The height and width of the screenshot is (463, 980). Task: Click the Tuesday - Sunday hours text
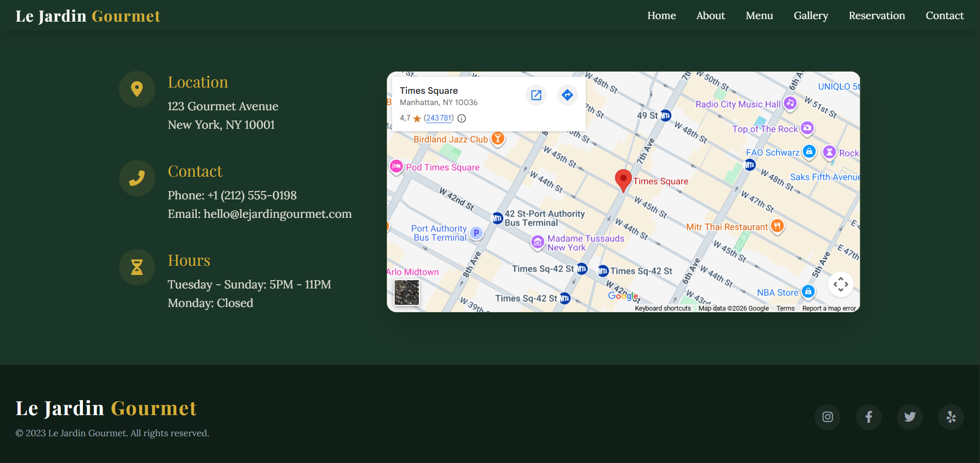pos(249,284)
